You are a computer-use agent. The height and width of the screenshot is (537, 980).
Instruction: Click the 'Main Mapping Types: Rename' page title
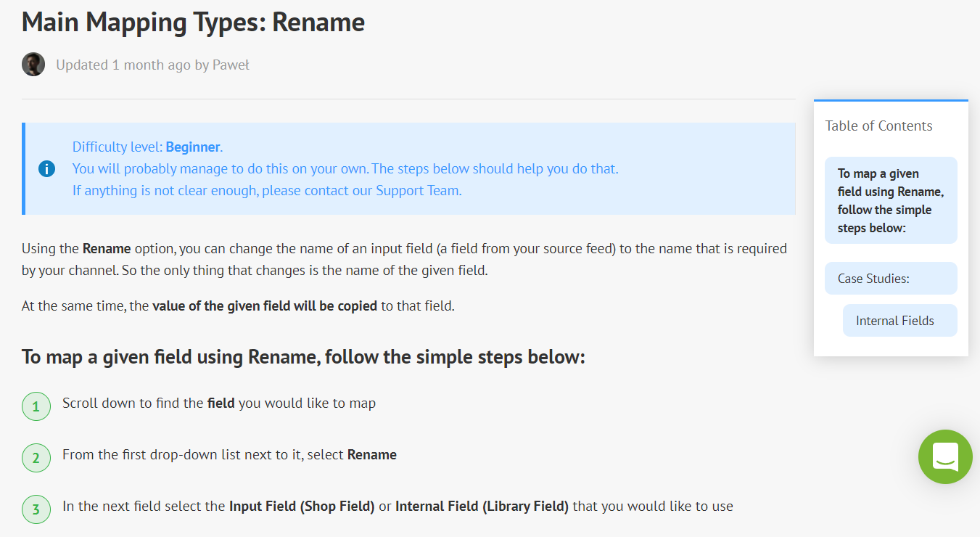tap(193, 22)
